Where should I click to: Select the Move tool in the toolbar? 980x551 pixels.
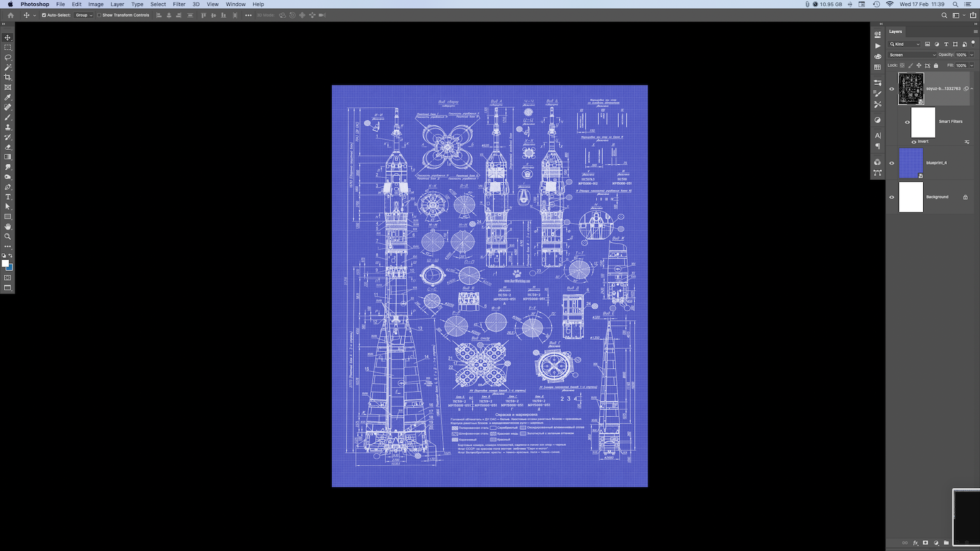click(8, 38)
